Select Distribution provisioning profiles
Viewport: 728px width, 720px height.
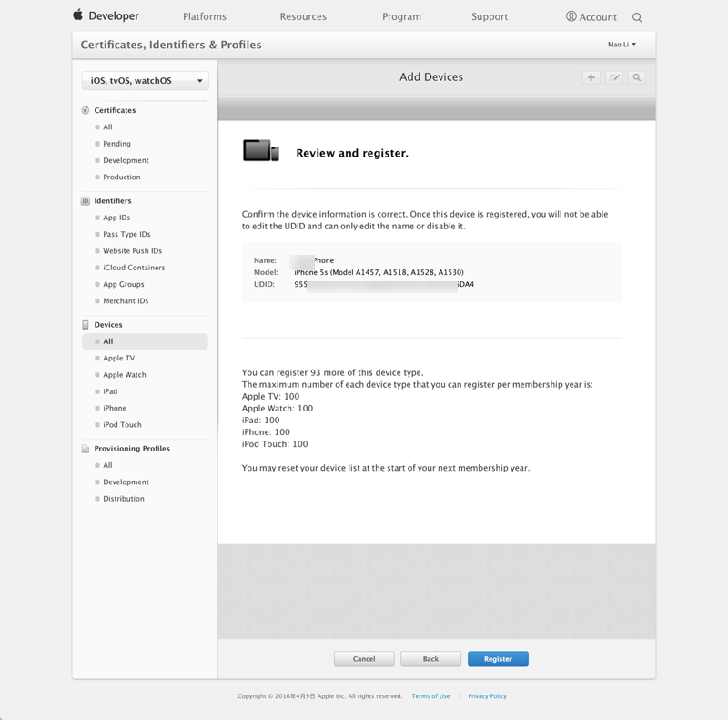coord(124,499)
